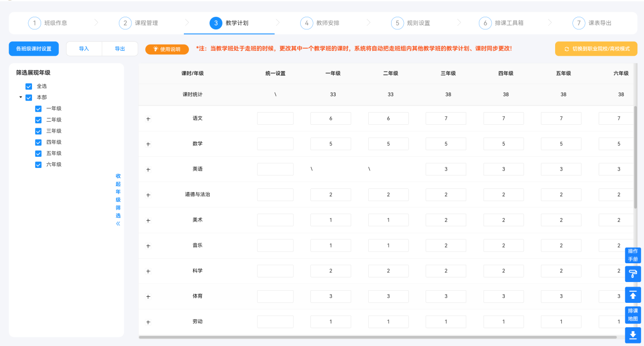This screenshot has height=346, width=644.
Task: Click the double-chevron collapse icon under 收起年级筛选
Action: coord(118,224)
